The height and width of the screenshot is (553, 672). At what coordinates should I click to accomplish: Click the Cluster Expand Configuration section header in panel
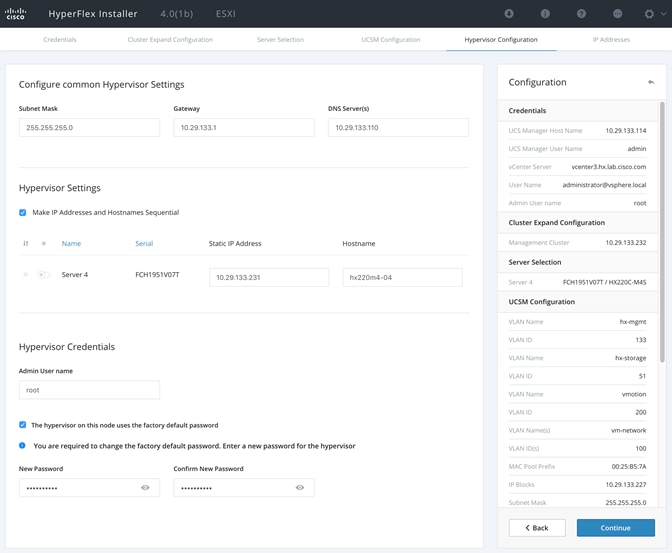point(578,222)
